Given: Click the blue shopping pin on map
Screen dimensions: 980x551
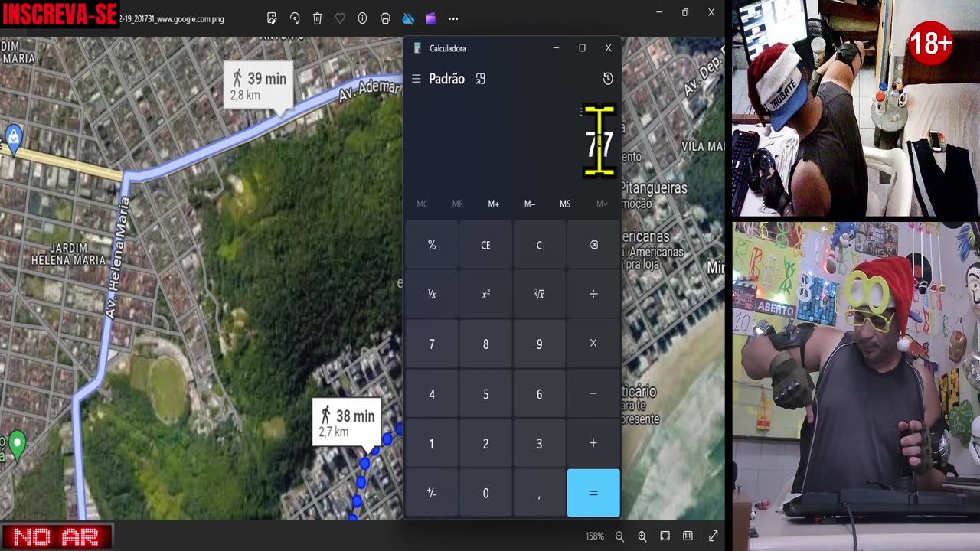Looking at the screenshot, I should pos(13,138).
